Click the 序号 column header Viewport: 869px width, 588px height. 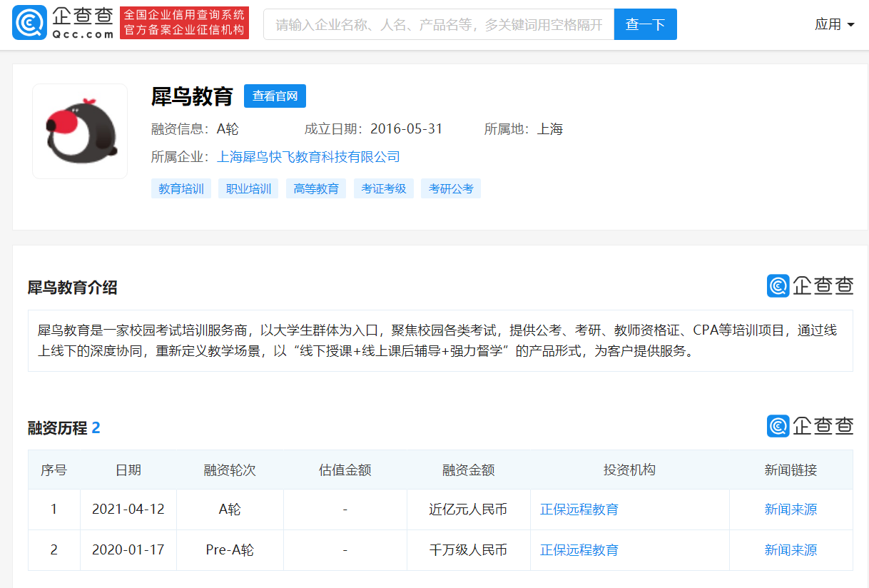(x=54, y=470)
